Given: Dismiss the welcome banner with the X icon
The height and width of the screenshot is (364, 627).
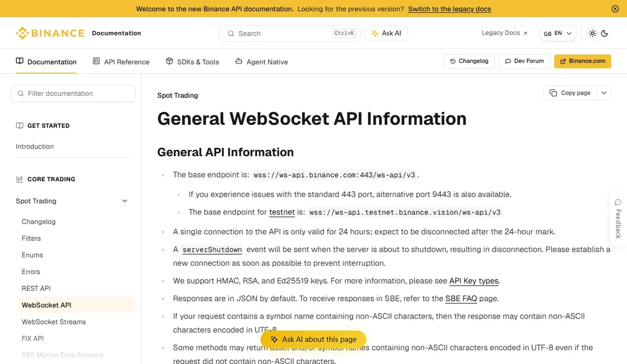Looking at the screenshot, I should point(615,9).
